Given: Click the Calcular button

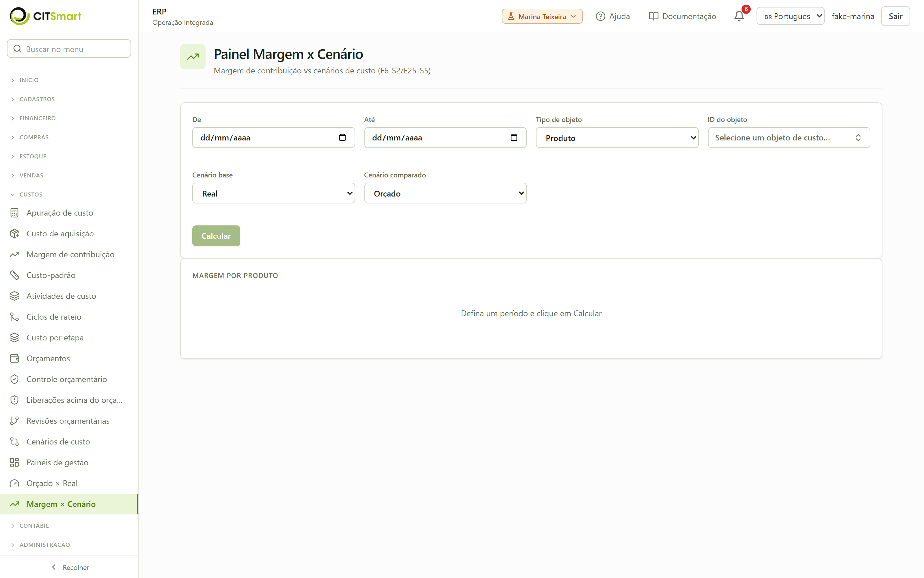Looking at the screenshot, I should coord(216,236).
